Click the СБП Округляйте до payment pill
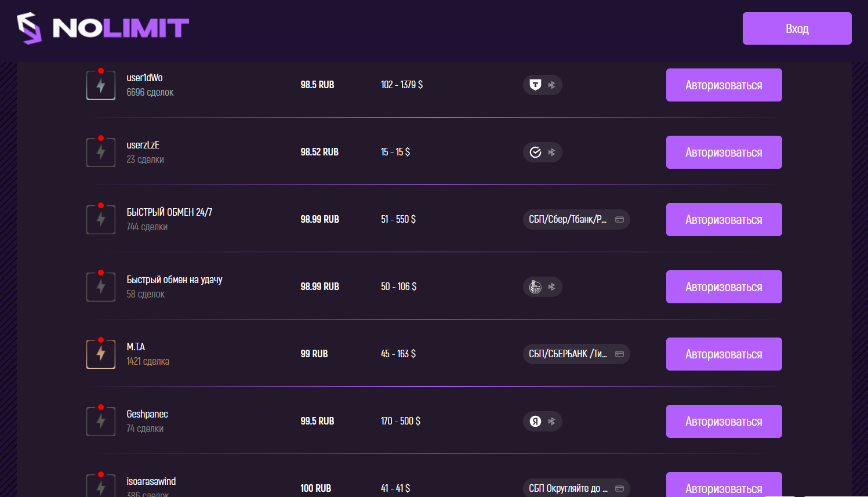The width and height of the screenshot is (868, 497). tap(576, 488)
